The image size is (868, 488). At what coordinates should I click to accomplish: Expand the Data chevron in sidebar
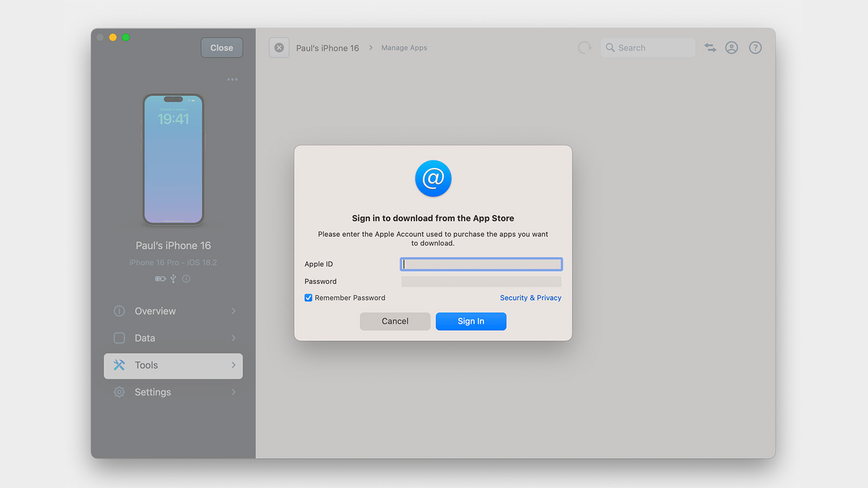tap(234, 338)
